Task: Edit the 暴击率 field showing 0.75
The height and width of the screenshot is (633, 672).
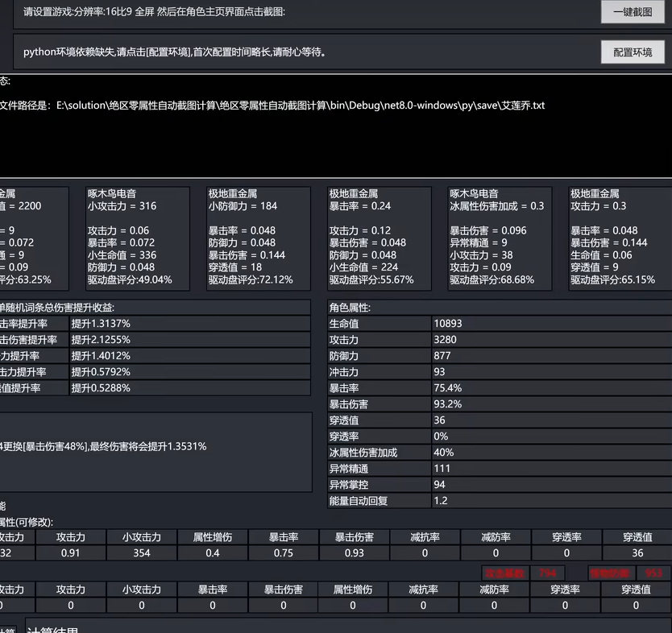Action: pos(284,553)
